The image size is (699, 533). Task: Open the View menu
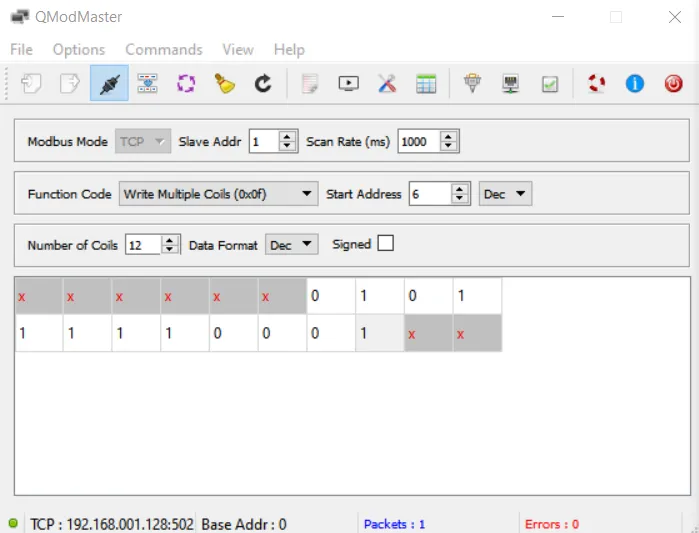click(x=238, y=49)
